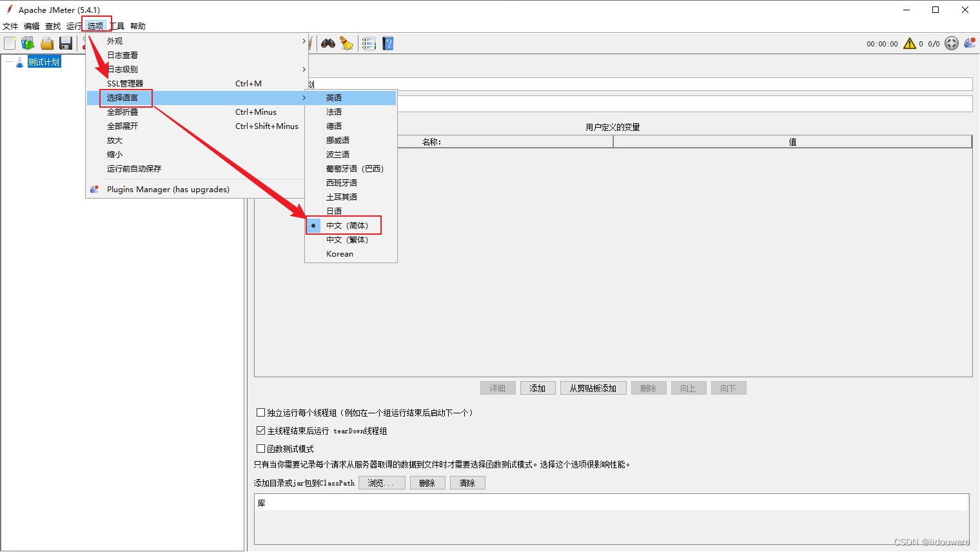This screenshot has height=552, width=980.
Task: Open the 帮助 menu
Action: pos(138,26)
